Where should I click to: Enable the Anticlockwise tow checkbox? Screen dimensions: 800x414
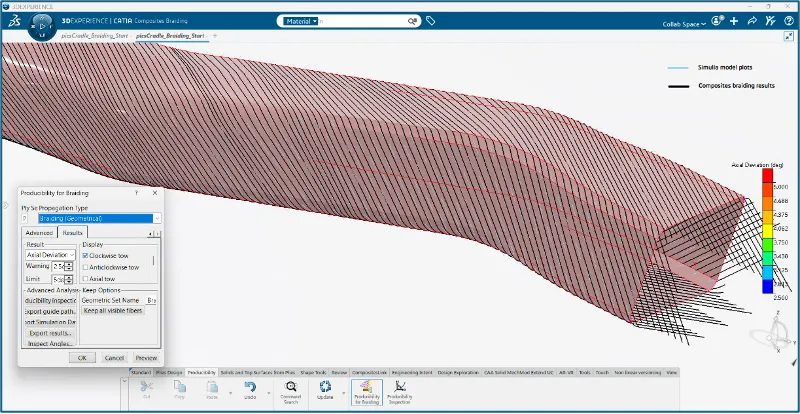(86, 267)
